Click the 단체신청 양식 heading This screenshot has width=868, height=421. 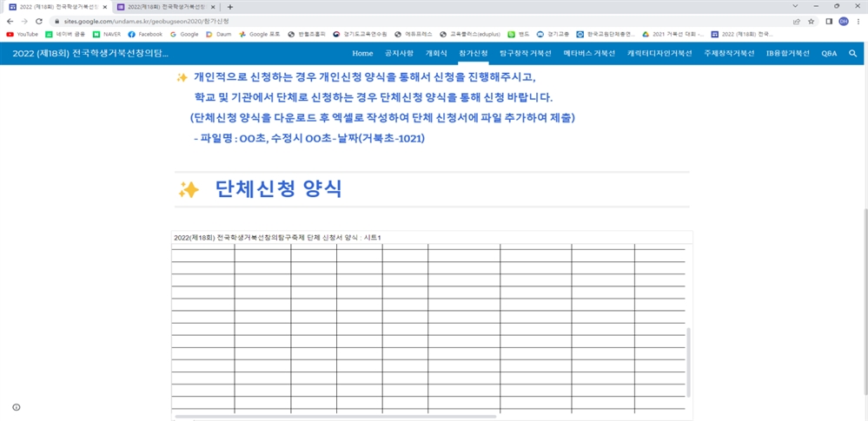point(278,190)
